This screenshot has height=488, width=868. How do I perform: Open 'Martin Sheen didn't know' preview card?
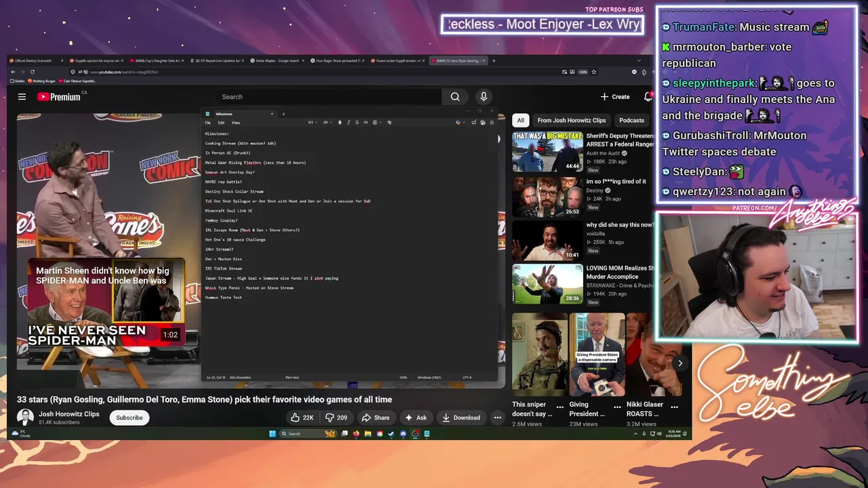point(106,303)
